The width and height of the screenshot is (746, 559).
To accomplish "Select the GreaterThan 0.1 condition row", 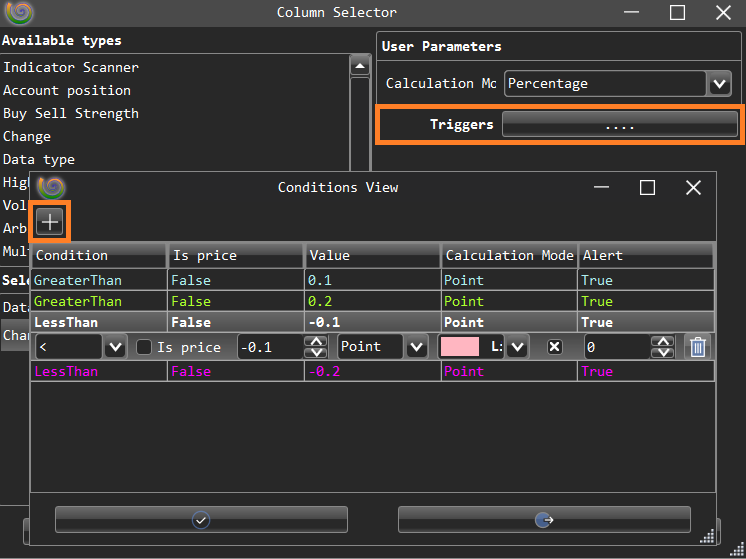I will 373,280.
